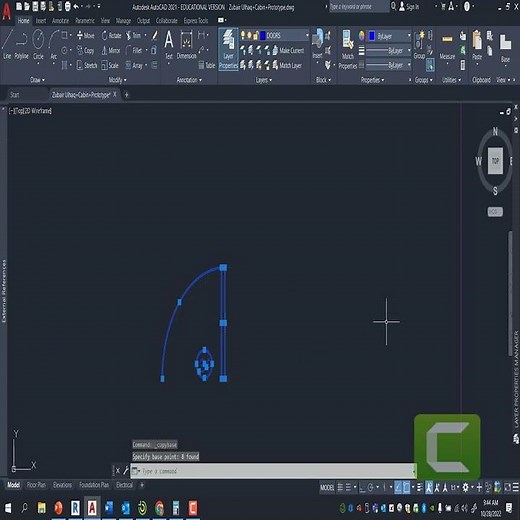The width and height of the screenshot is (520, 520).
Task: Select the Text annotation tool
Action: [169, 44]
